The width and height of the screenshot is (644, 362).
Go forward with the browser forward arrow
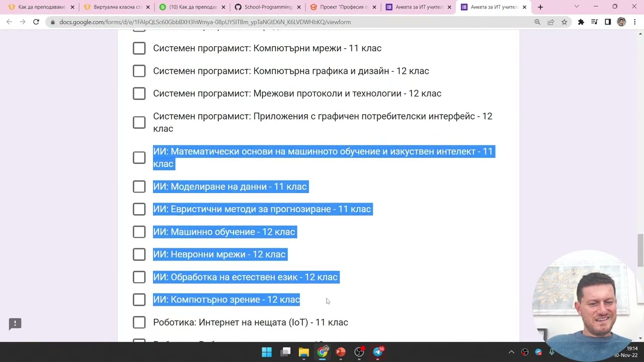pyautogui.click(x=23, y=22)
